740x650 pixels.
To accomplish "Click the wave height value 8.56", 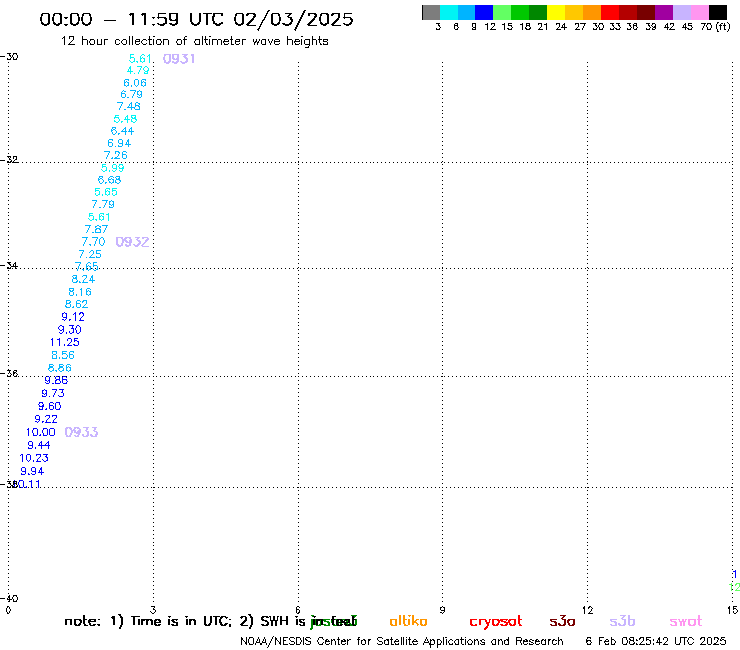I will click(63, 355).
